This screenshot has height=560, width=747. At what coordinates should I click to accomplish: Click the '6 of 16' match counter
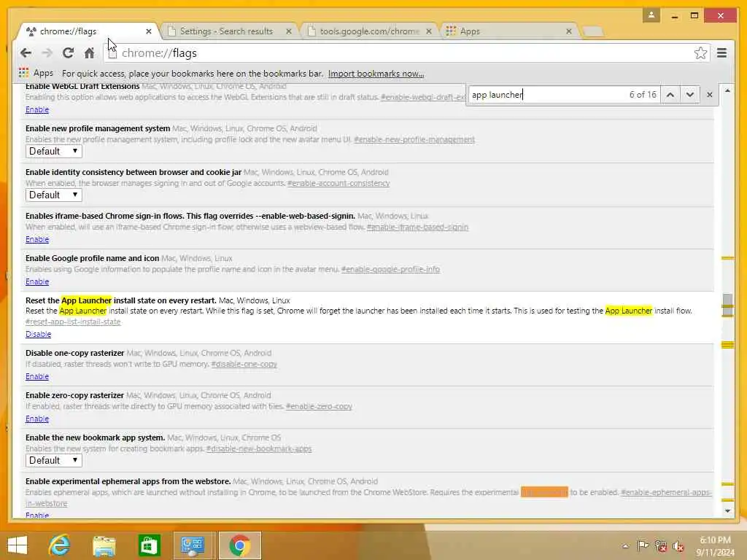(x=643, y=94)
